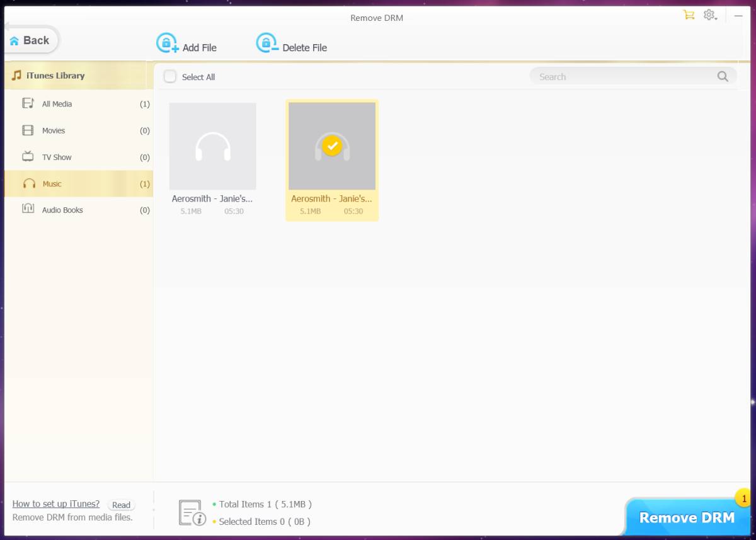
Task: Open the Audio Books category
Action: click(x=78, y=210)
